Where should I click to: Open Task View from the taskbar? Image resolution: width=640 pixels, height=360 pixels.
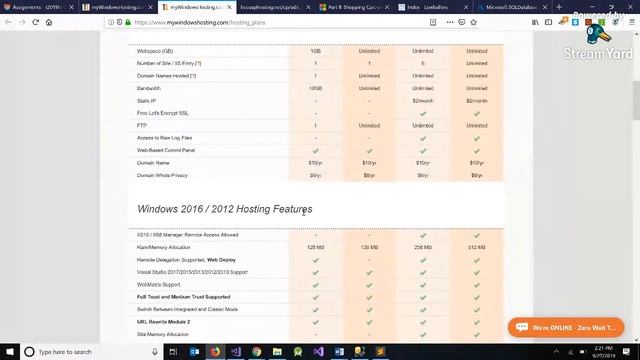click(173, 352)
